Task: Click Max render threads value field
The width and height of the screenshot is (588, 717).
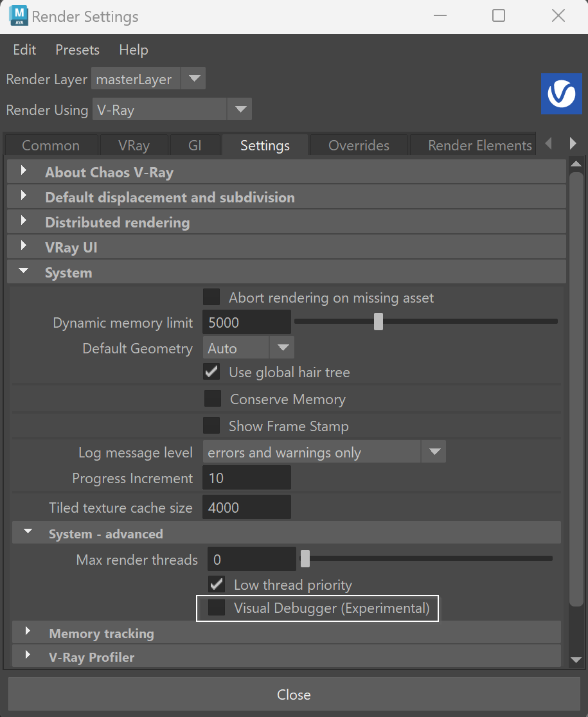Action: tap(252, 559)
